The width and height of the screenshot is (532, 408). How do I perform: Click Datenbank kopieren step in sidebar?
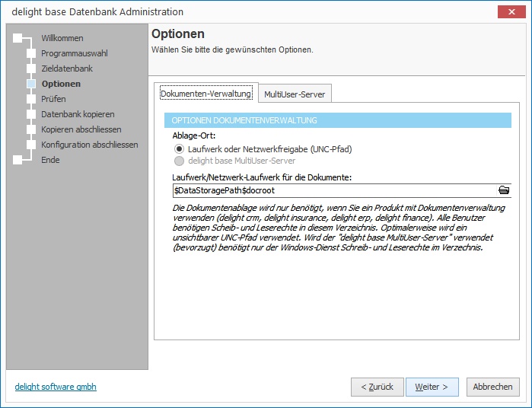coord(78,114)
